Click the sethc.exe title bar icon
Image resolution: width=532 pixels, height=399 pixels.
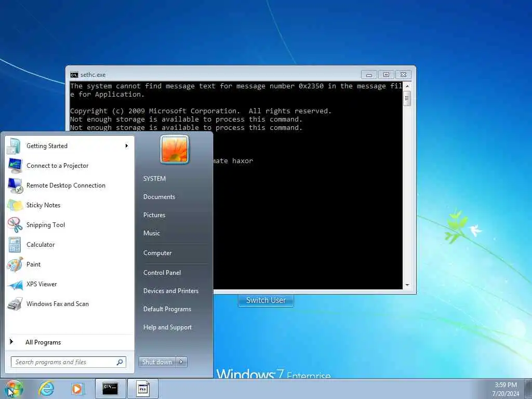tap(74, 75)
